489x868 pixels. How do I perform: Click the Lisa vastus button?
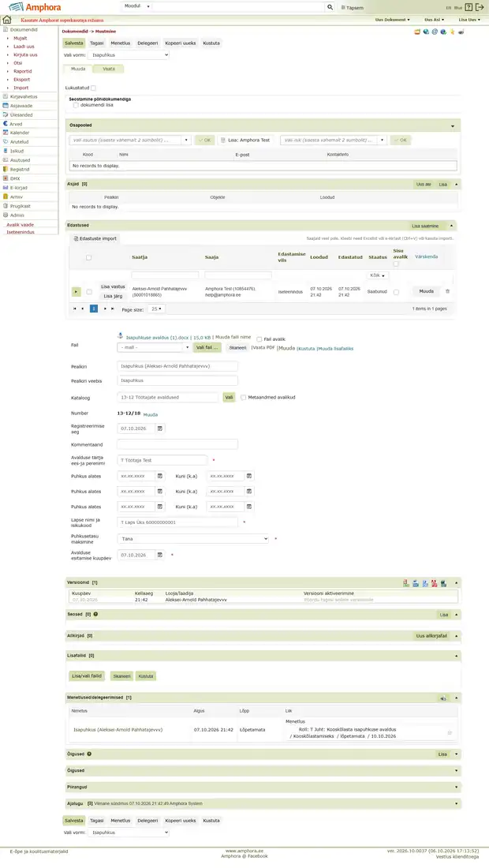click(x=113, y=286)
